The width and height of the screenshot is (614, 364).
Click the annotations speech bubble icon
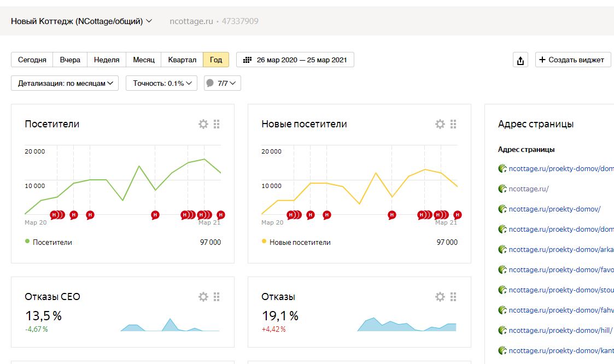point(210,83)
